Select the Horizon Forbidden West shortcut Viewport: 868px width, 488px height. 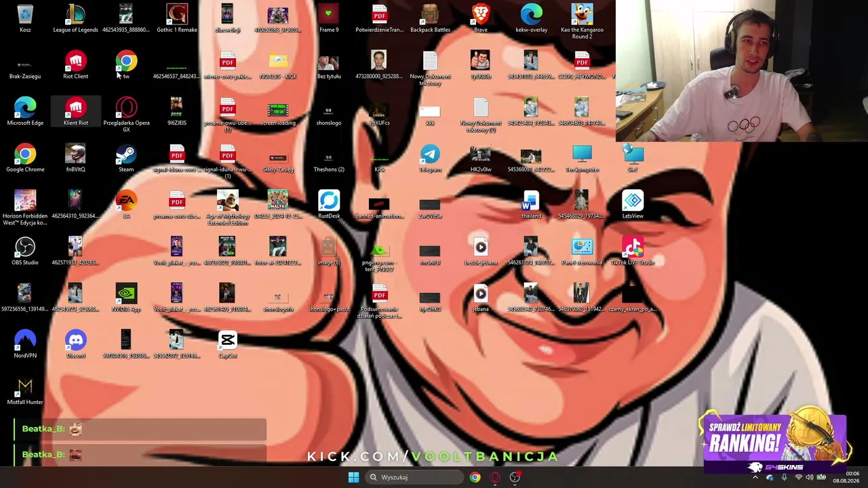pos(25,208)
